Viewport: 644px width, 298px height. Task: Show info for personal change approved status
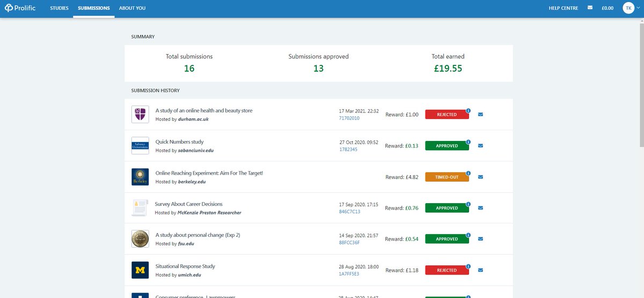tap(469, 235)
